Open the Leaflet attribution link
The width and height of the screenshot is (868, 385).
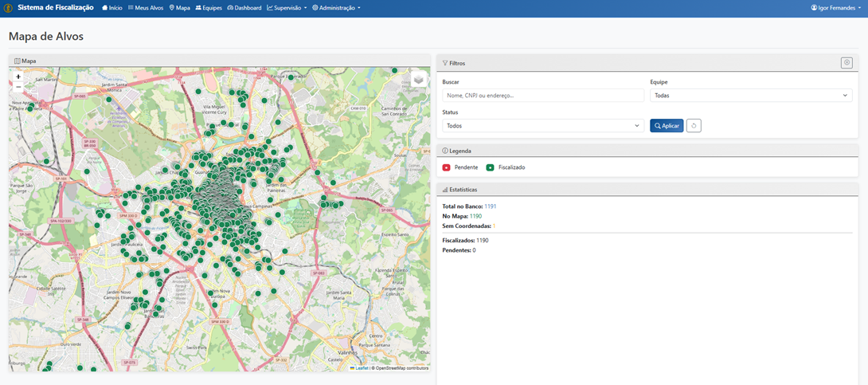click(362, 368)
